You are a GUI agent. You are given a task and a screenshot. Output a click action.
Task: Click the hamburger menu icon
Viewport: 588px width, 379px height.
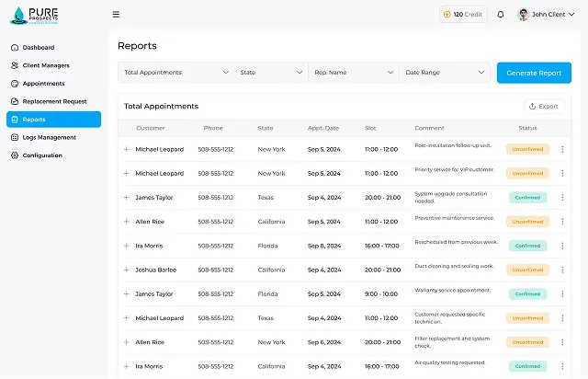click(116, 15)
